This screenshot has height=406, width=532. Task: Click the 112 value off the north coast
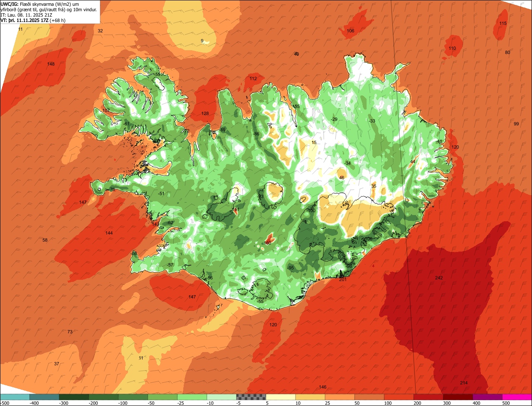(x=253, y=78)
